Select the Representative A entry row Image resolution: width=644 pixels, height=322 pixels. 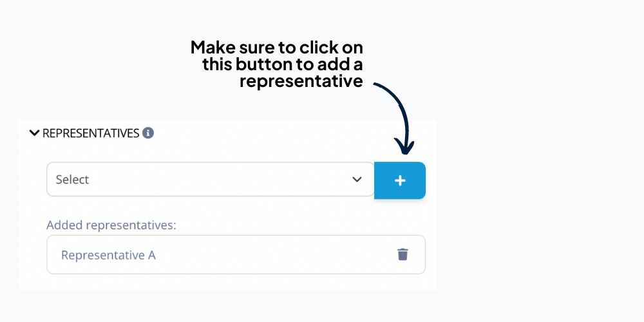pyautogui.click(x=236, y=254)
